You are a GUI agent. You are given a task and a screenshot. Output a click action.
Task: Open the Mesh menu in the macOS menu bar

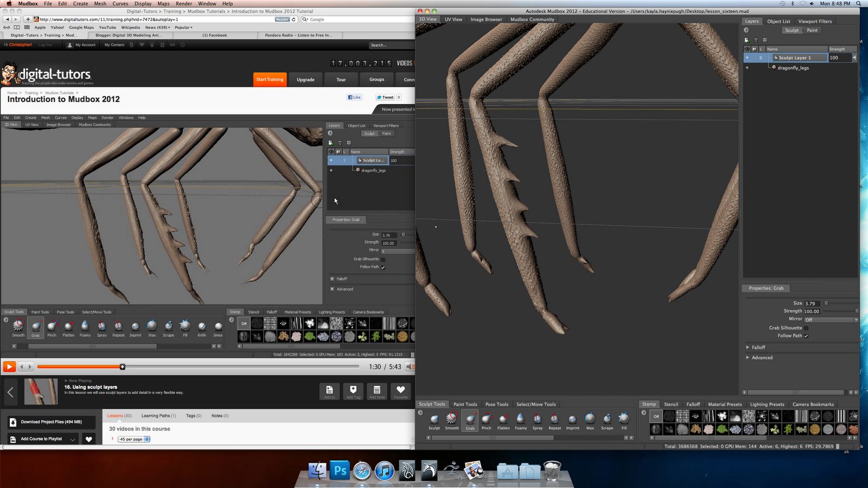click(x=100, y=4)
